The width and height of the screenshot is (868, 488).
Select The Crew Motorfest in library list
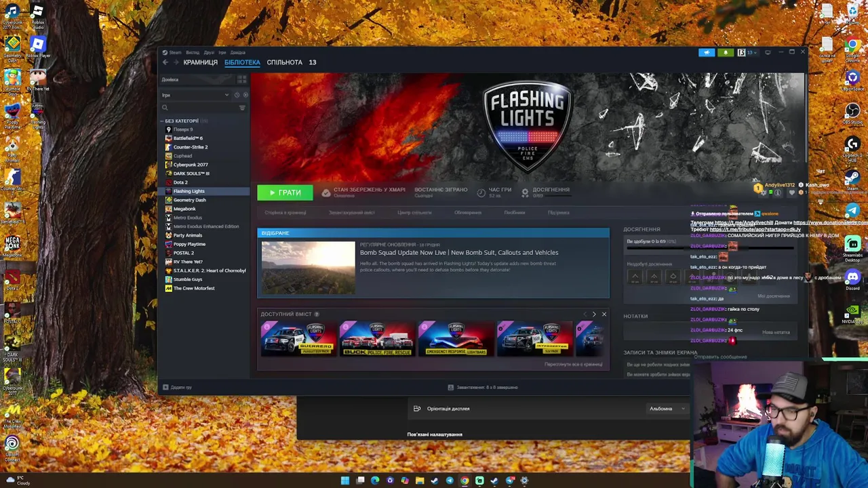tap(194, 288)
